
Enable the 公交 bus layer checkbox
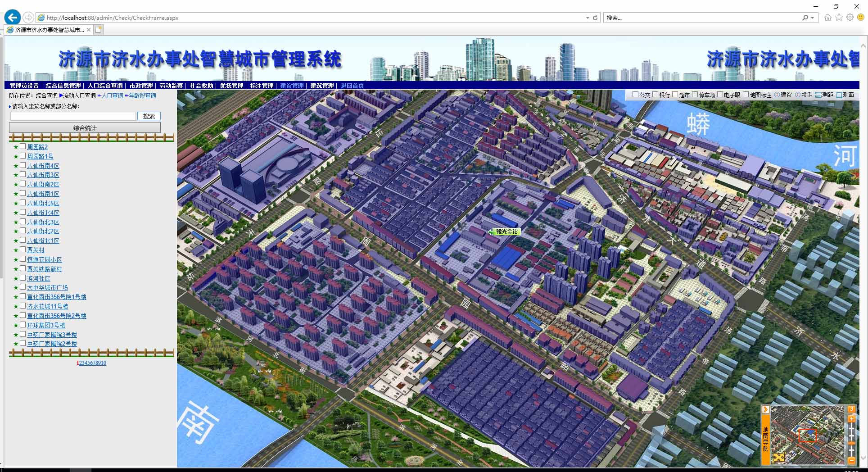point(635,95)
